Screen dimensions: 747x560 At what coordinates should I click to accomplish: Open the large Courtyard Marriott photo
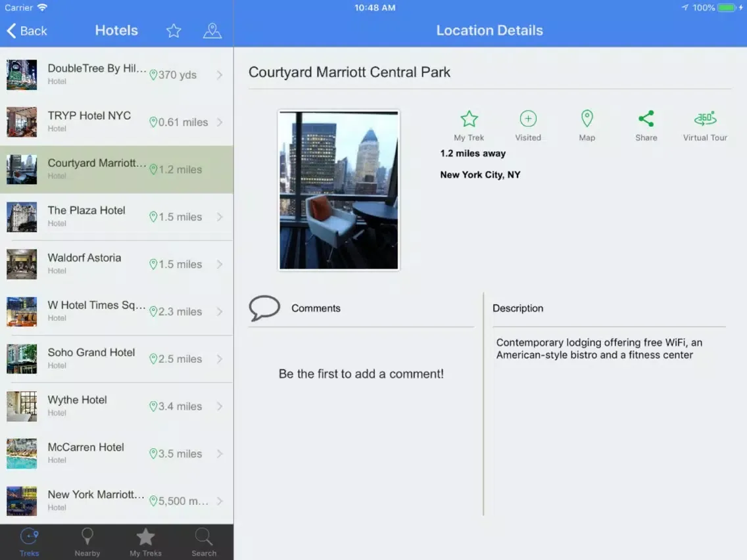tap(339, 191)
